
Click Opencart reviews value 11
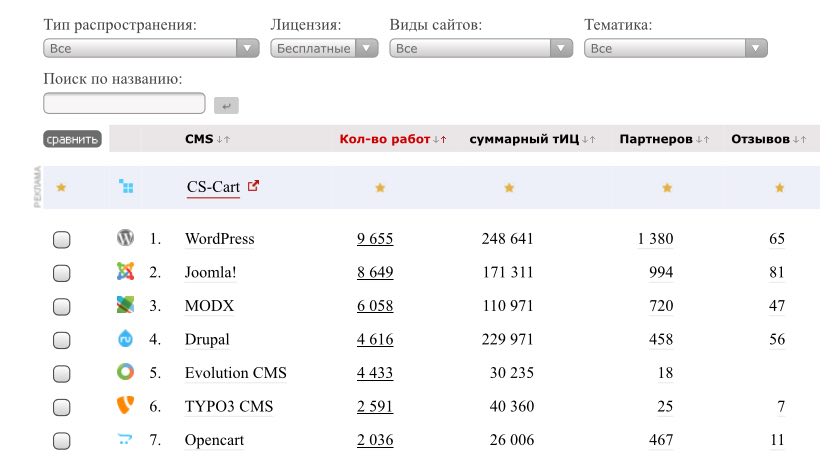point(777,440)
